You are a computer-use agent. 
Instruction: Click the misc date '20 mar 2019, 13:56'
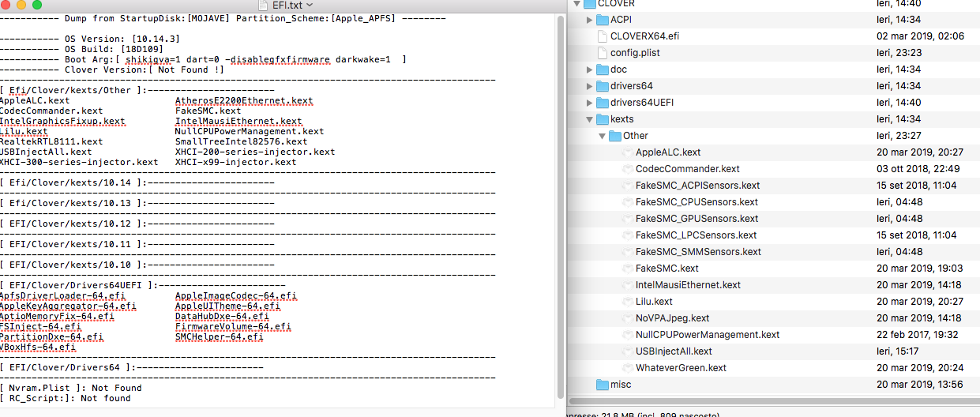[x=919, y=385]
